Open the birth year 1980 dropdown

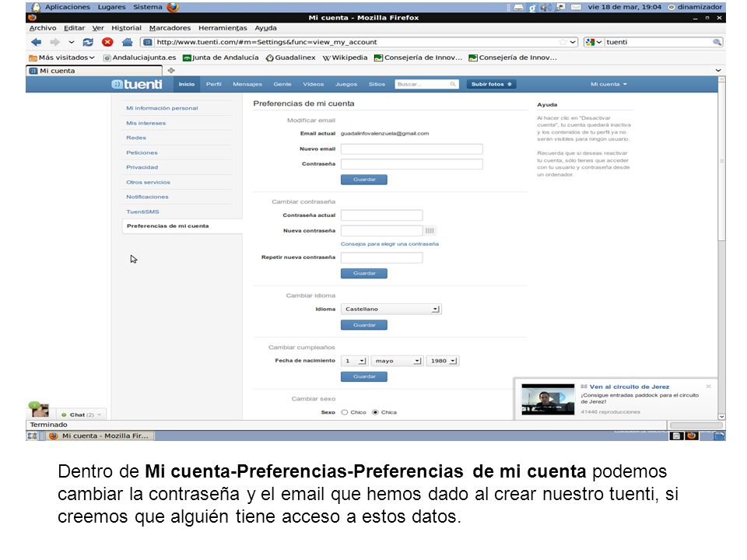pyautogui.click(x=443, y=361)
